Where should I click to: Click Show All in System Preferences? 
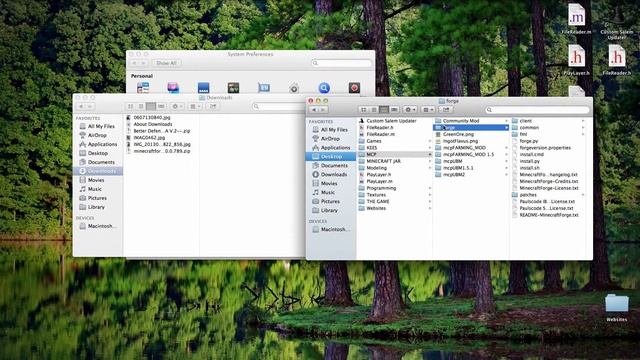pyautogui.click(x=166, y=63)
